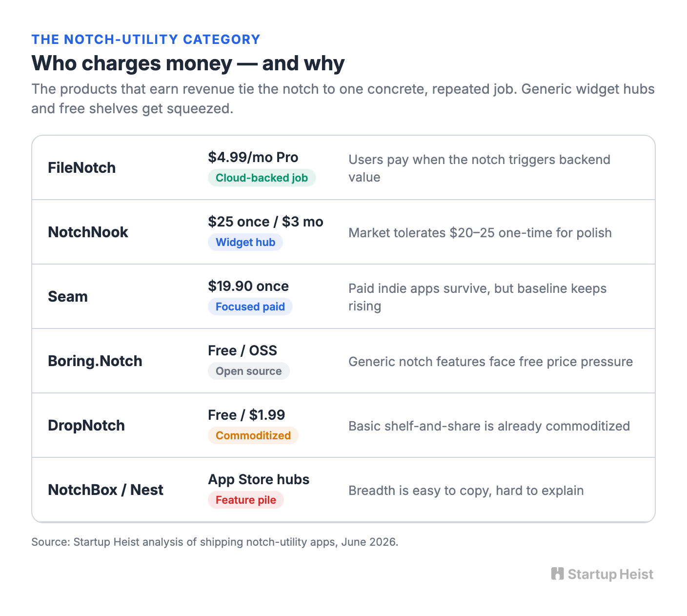Viewport: 687px width, 616px height.
Task: Select the Widget hub badge
Action: coord(245,242)
